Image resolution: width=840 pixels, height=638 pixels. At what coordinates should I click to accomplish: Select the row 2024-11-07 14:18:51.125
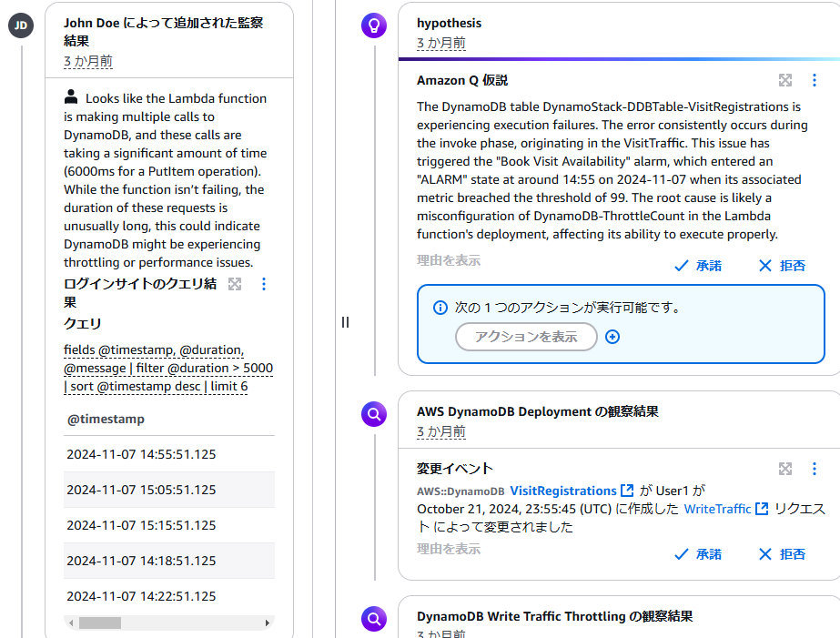pos(169,561)
